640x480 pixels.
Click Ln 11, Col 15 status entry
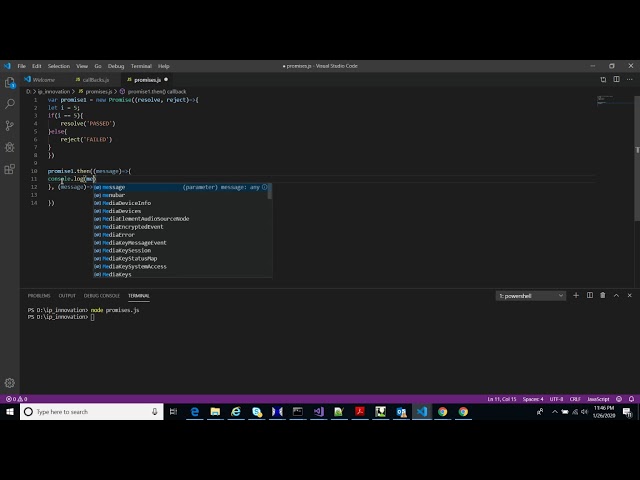502,399
